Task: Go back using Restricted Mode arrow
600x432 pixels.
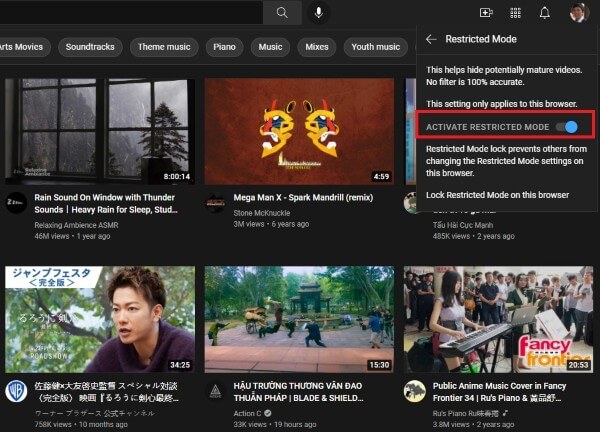Action: tap(431, 39)
